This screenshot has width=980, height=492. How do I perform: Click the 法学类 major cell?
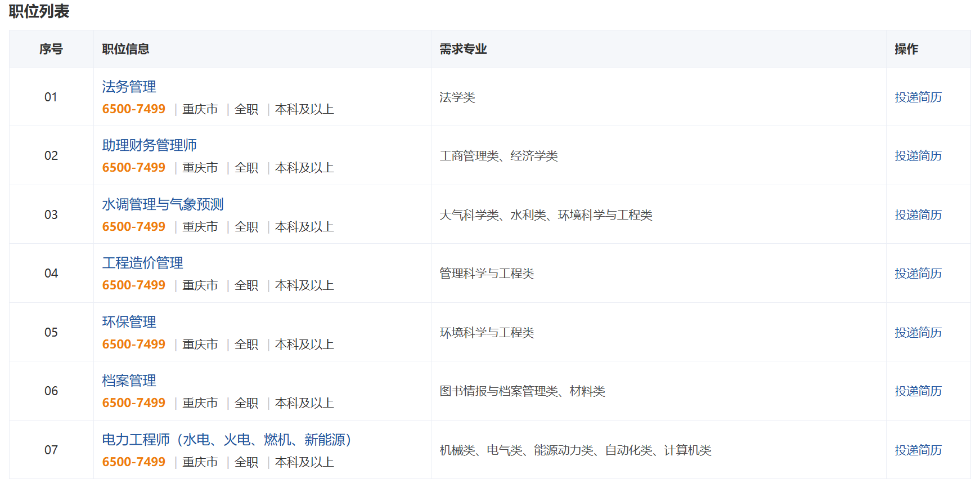point(457,97)
